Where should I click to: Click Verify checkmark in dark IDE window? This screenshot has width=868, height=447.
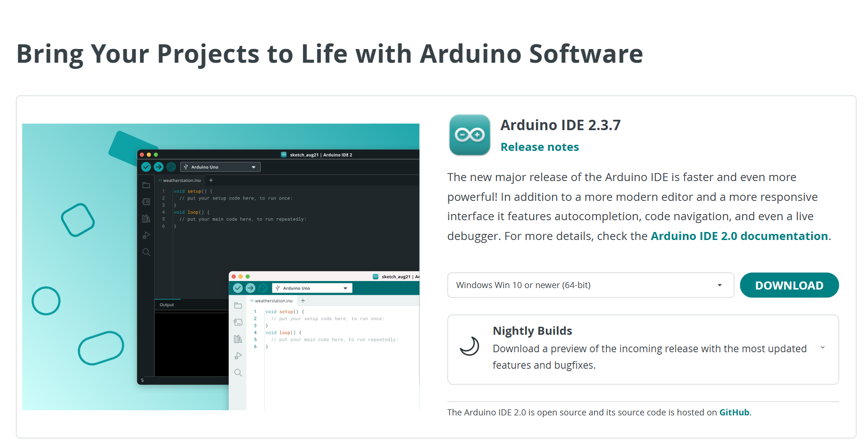(x=146, y=167)
